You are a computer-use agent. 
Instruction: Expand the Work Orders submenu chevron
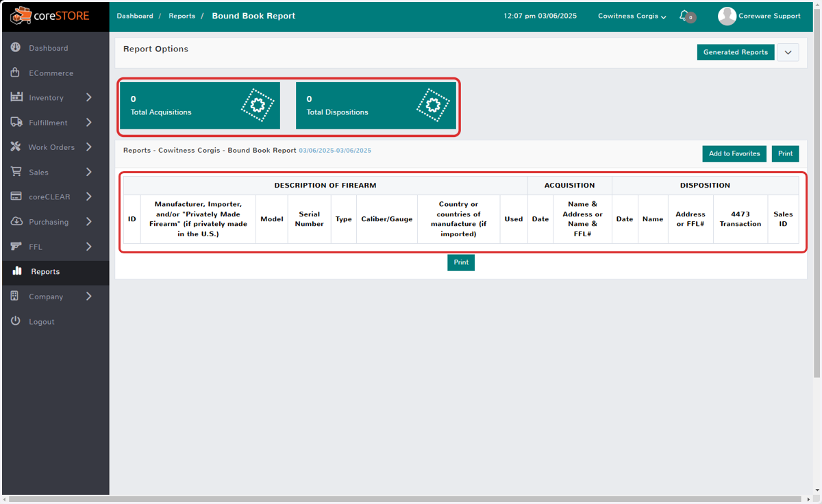[89, 147]
